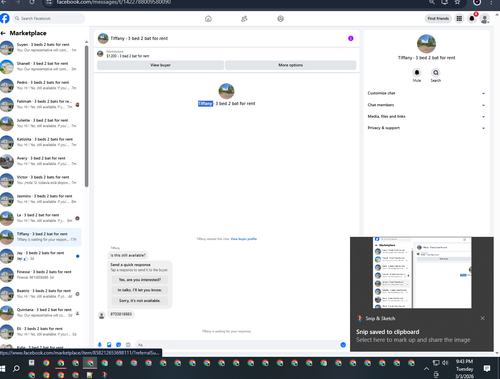The height and width of the screenshot is (379, 500).
Task: Click the Mute bell icon
Action: 417,72
